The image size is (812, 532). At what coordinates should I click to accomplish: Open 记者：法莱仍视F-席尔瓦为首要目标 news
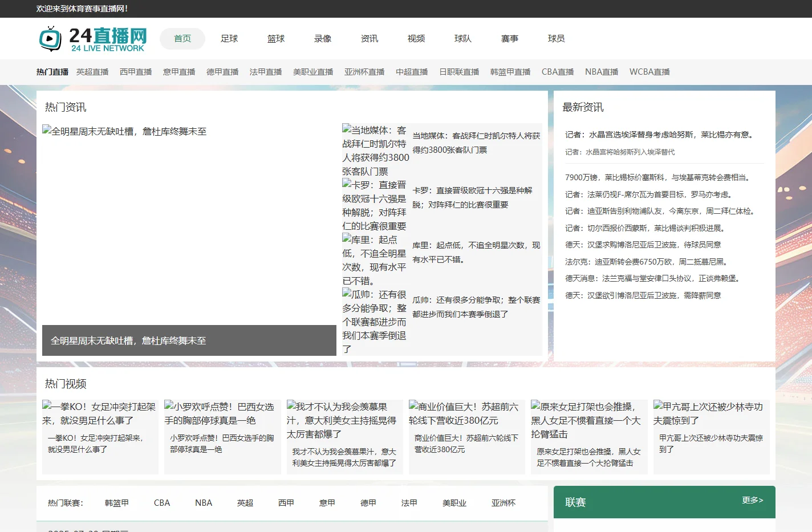pyautogui.click(x=650, y=194)
